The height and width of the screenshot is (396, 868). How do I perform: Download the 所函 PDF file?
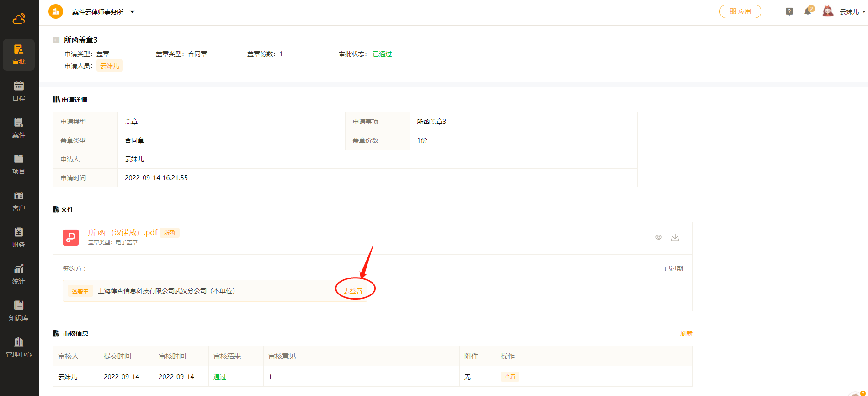click(x=675, y=237)
